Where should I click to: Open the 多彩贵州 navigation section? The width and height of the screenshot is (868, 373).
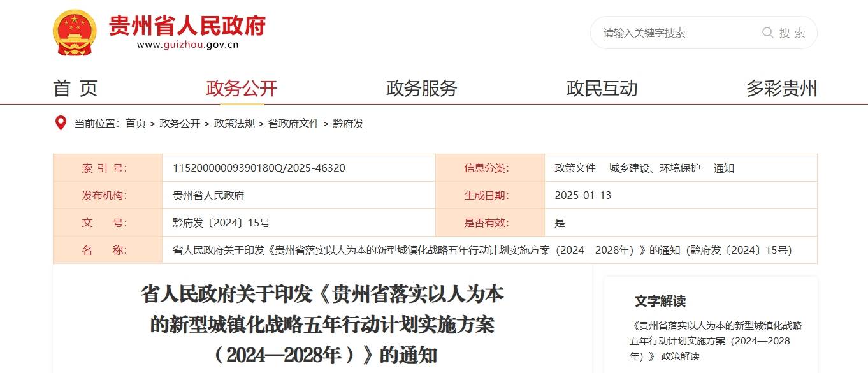click(x=783, y=89)
